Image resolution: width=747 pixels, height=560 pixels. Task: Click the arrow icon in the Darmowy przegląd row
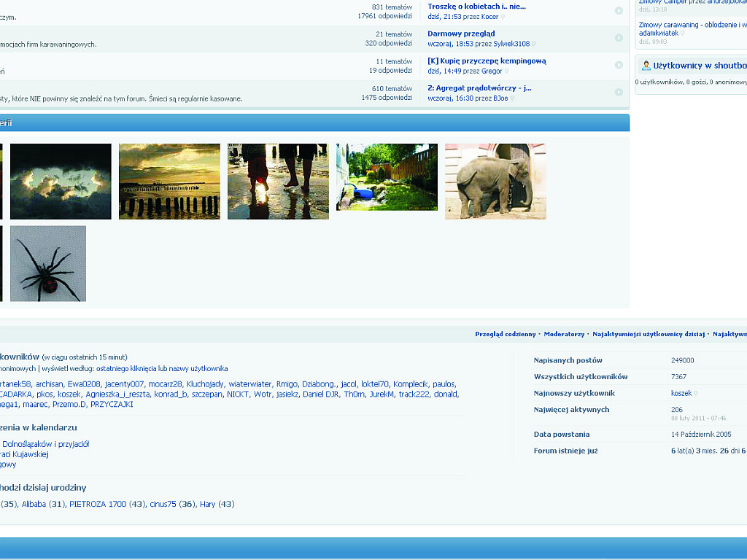(x=619, y=38)
